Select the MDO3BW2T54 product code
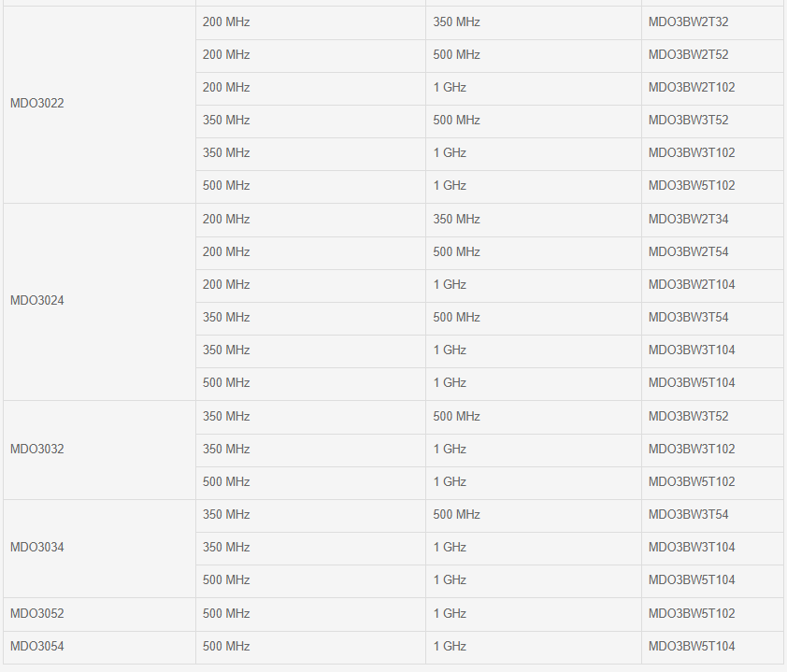The width and height of the screenshot is (787, 672). [688, 252]
